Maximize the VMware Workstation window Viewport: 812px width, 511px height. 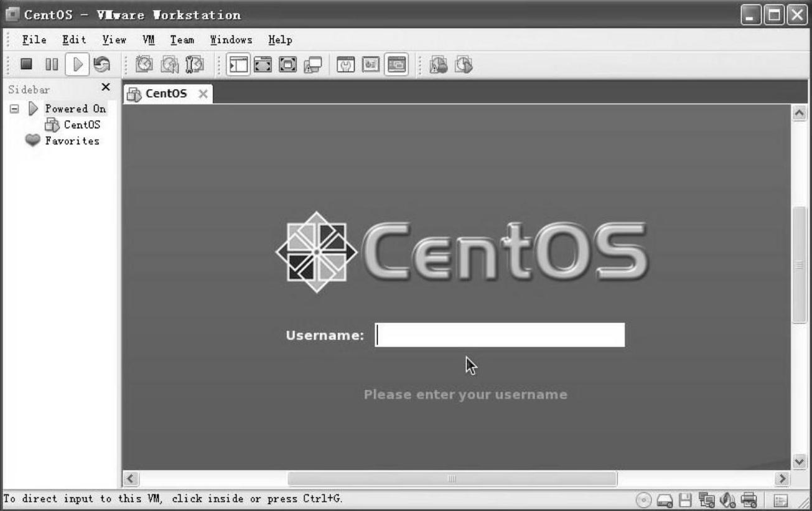[x=775, y=15]
